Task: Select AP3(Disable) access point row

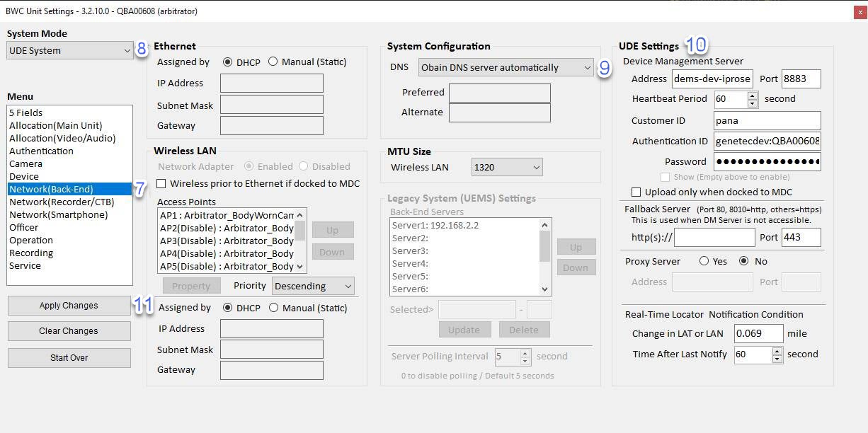Action: pos(227,241)
